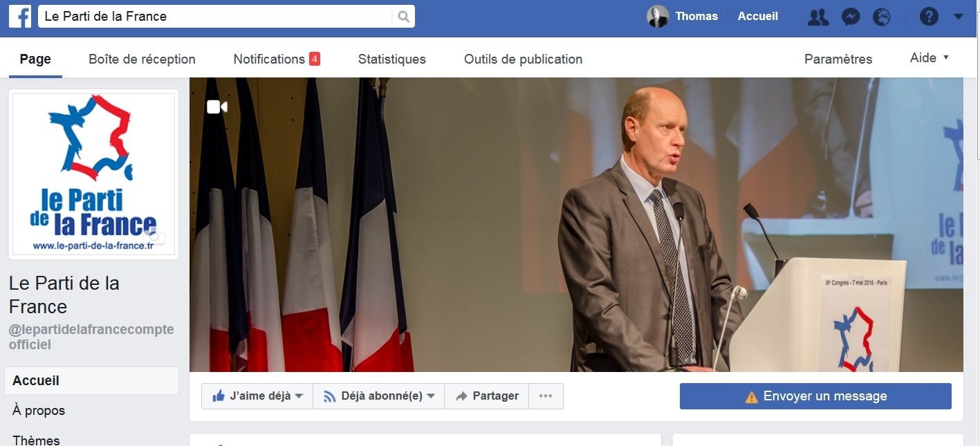Open the Aide dropdown menu

tap(930, 58)
